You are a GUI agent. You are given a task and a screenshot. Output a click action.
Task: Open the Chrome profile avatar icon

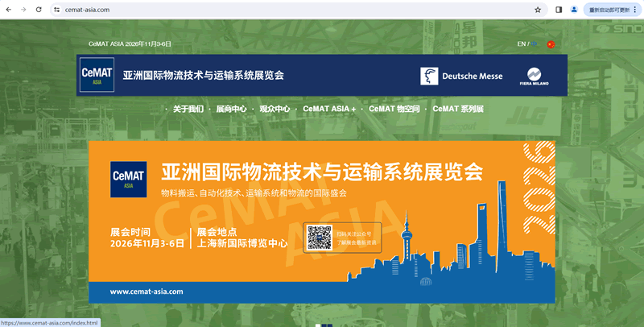click(x=574, y=10)
